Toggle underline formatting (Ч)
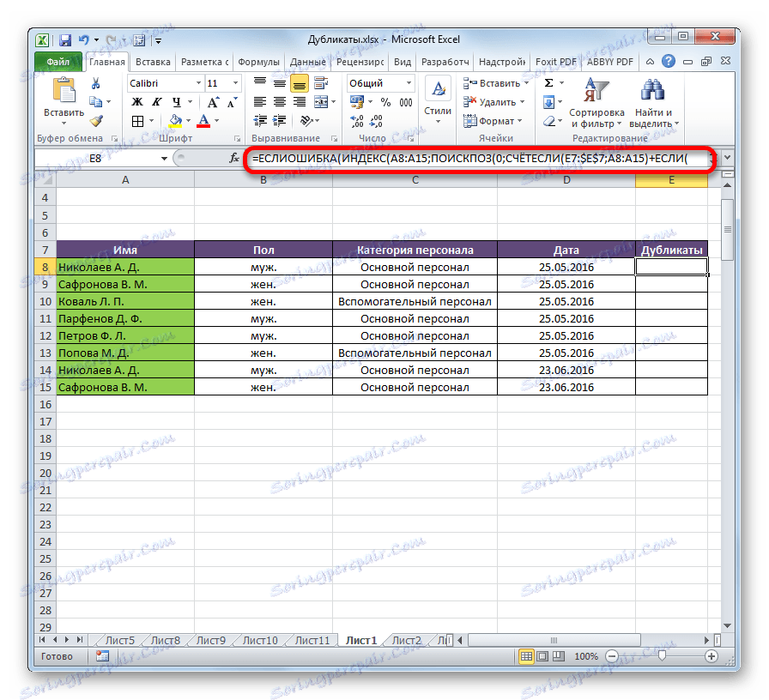 pyautogui.click(x=174, y=101)
